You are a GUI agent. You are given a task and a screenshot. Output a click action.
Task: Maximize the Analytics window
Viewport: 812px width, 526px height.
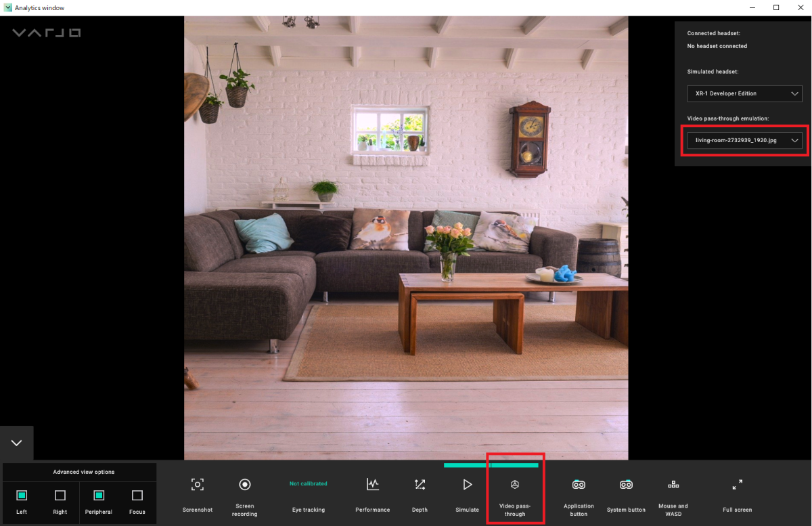(776, 7)
